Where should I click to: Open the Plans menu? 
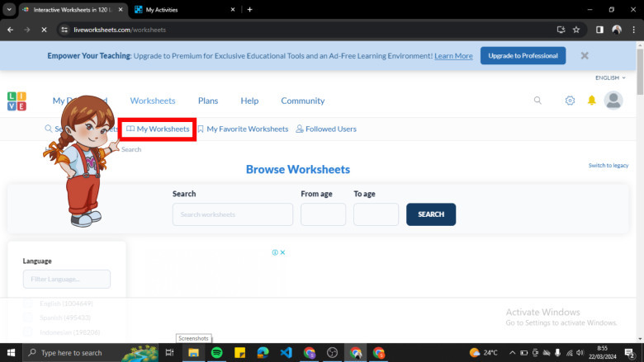(208, 101)
